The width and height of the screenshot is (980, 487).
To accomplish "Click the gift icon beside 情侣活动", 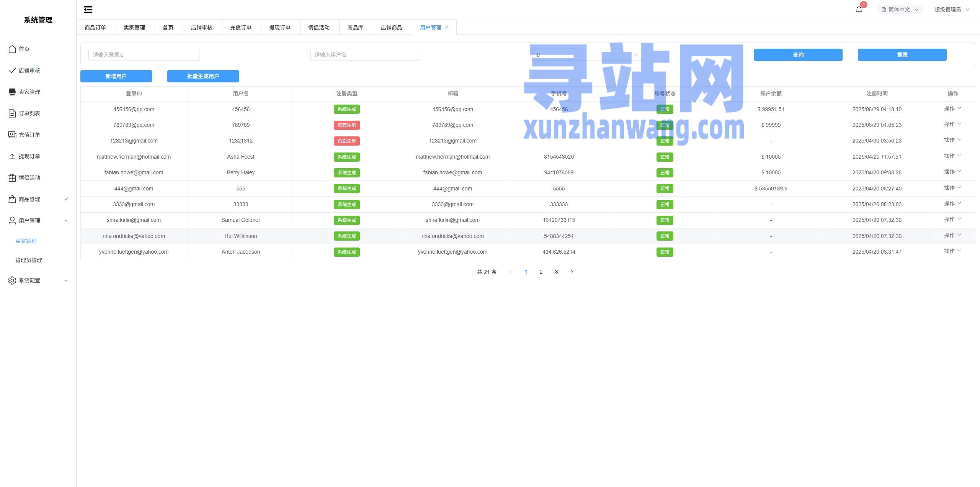I will [x=12, y=178].
